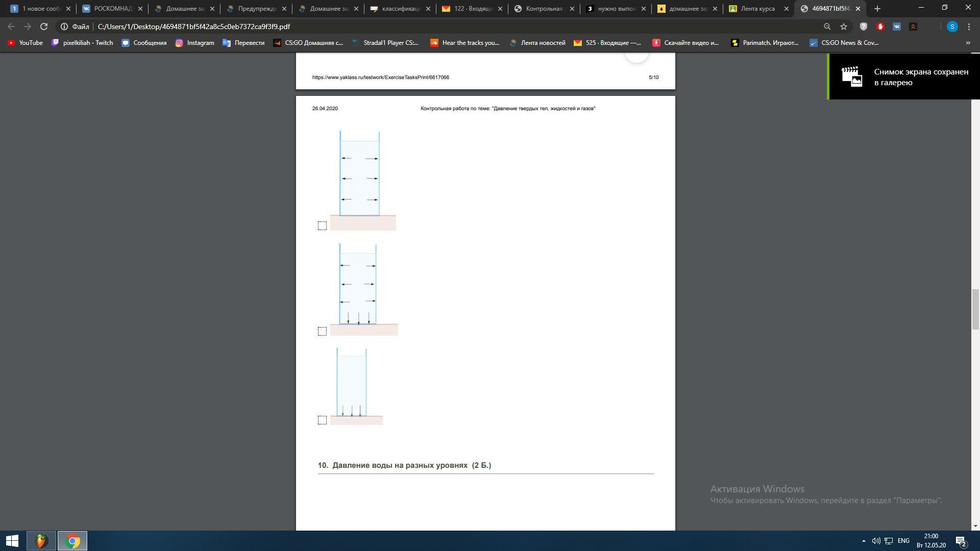Check the box beside second vessel diagram
The width and height of the screenshot is (980, 551).
tap(322, 331)
